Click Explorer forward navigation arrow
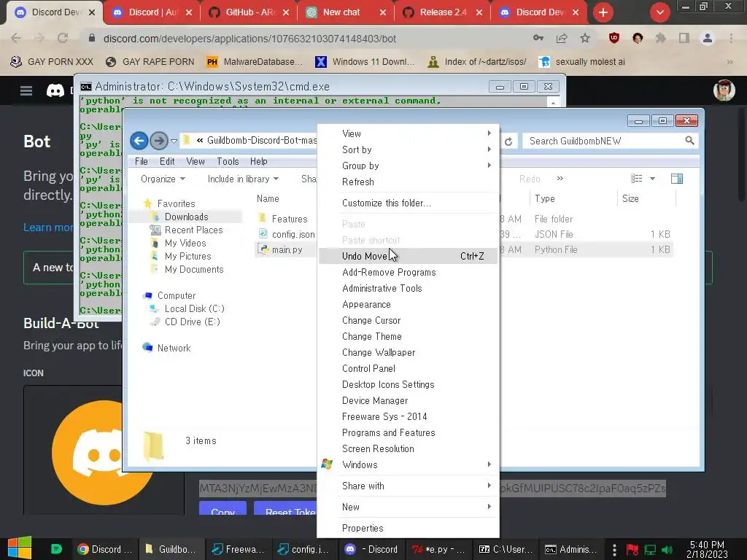747x560 pixels. (x=158, y=141)
